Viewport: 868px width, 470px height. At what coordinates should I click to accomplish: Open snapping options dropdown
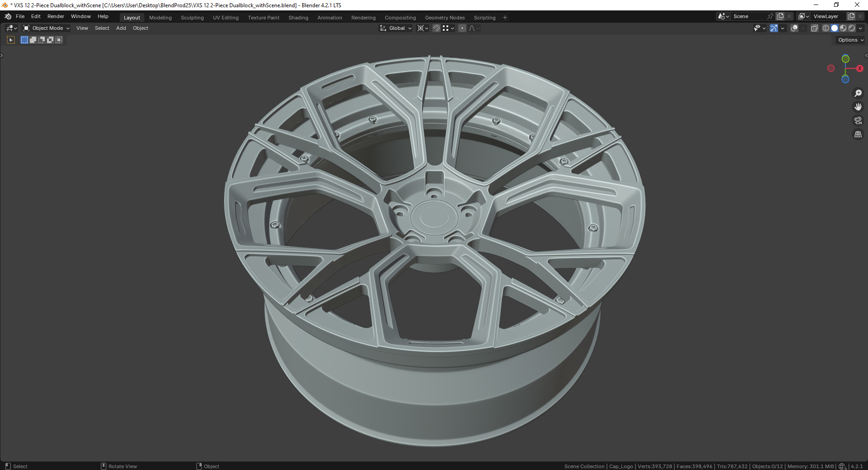point(448,28)
